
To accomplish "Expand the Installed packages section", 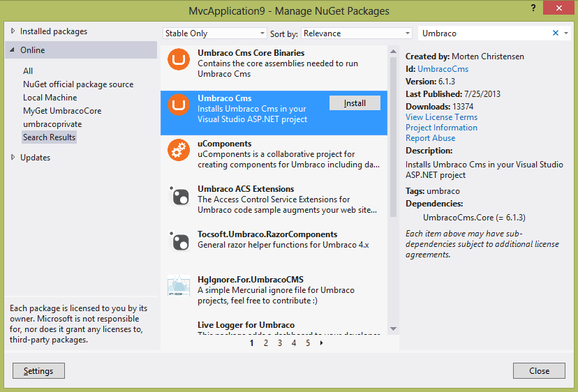I will tap(13, 31).
